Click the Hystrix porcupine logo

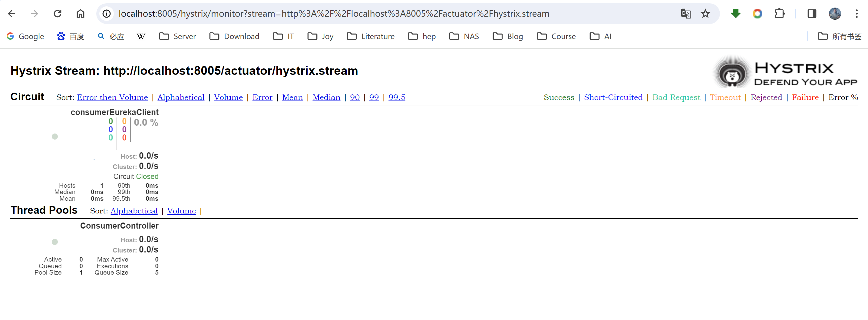pos(732,72)
